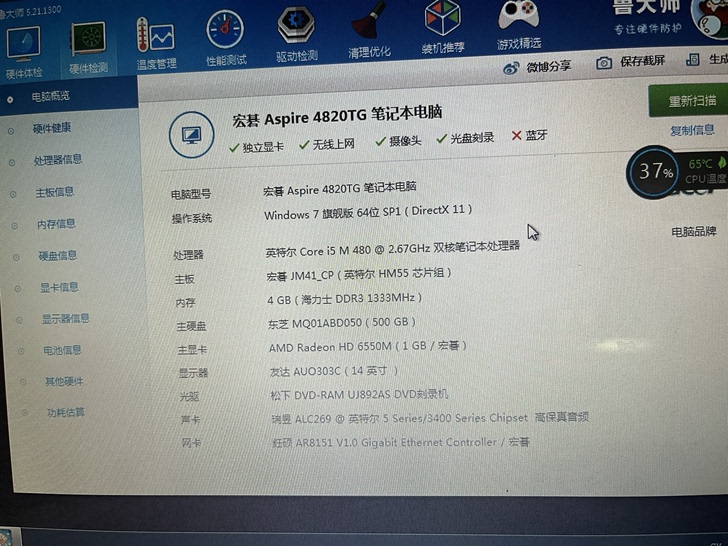Open the 硬件体检 hardware checkup icon
Image resolution: width=728 pixels, height=546 pixels.
(x=23, y=45)
